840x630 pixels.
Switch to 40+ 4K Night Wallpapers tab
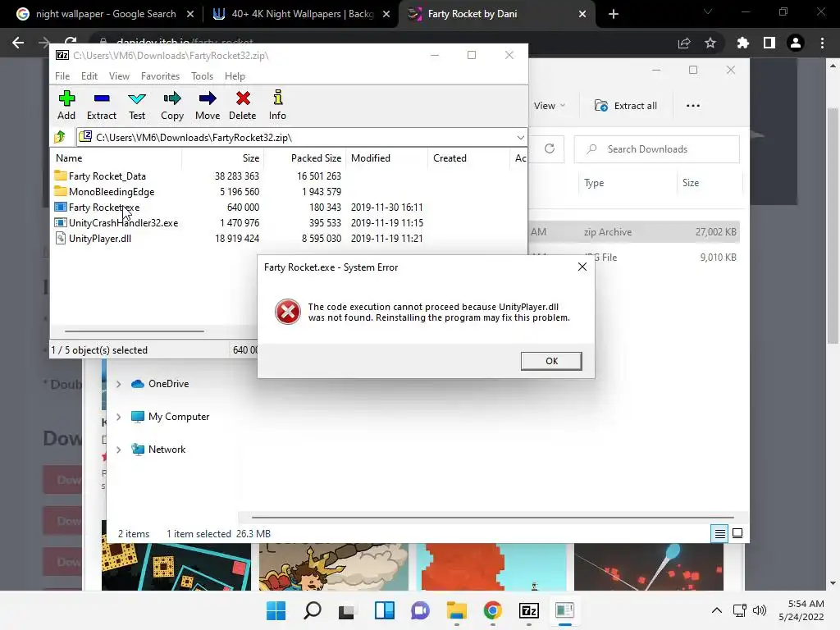pos(292,14)
